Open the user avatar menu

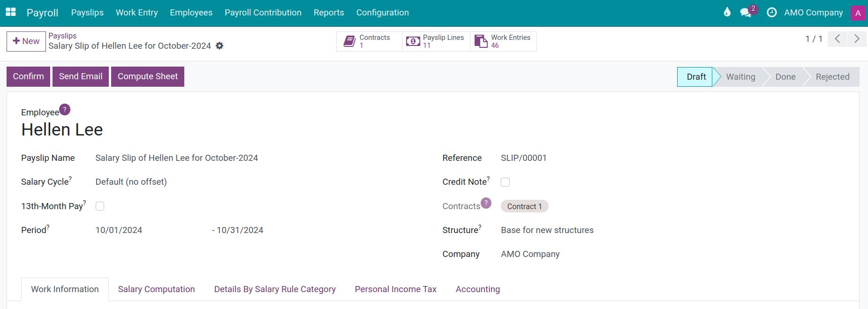click(x=858, y=13)
